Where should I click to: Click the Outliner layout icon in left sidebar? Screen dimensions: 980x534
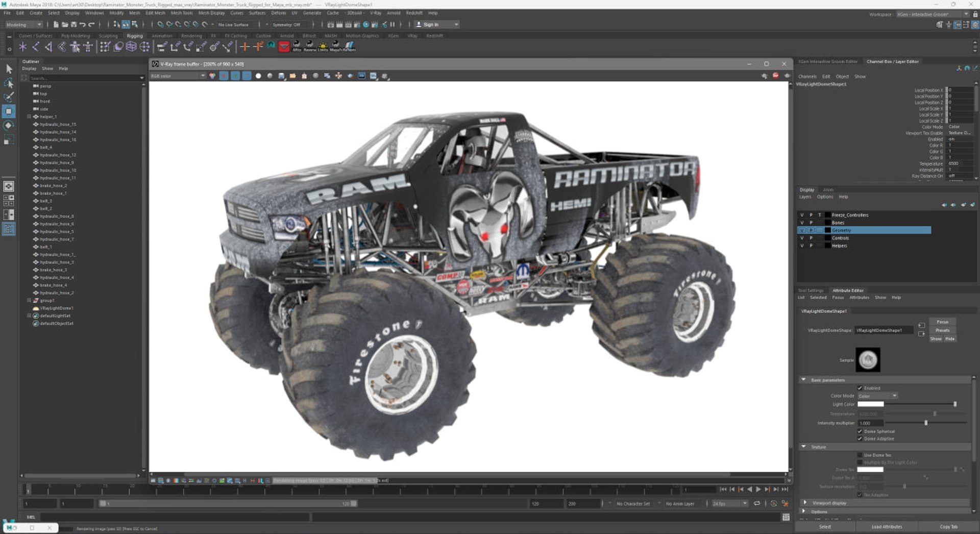(x=9, y=229)
